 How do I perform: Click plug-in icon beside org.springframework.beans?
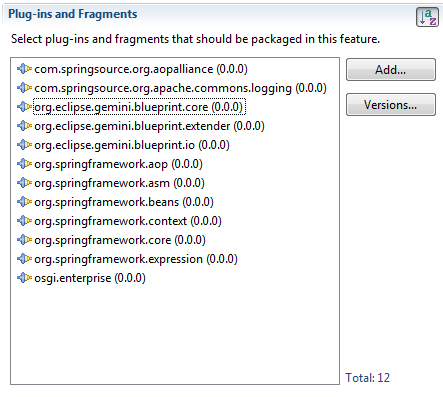(24, 202)
